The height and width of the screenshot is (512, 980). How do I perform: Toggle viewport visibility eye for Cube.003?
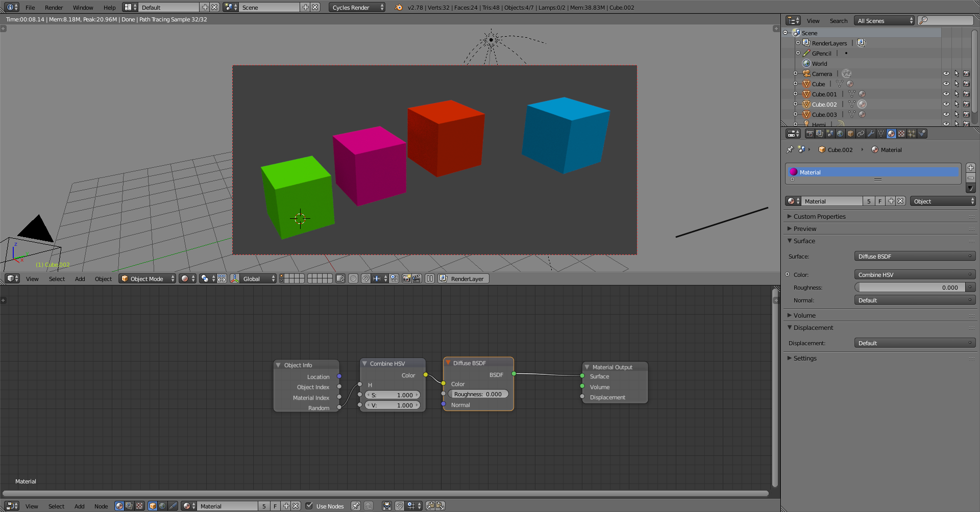(946, 114)
